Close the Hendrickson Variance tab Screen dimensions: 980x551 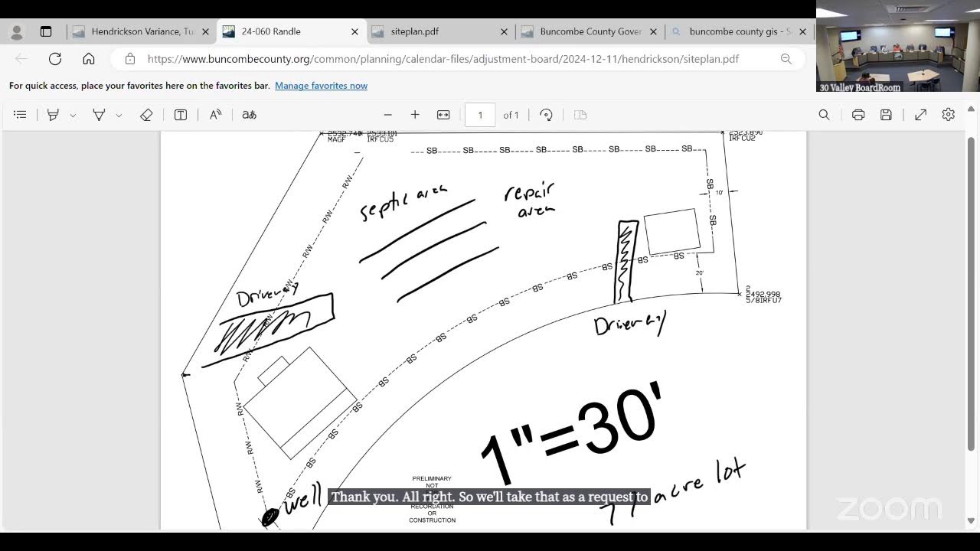[x=205, y=32]
